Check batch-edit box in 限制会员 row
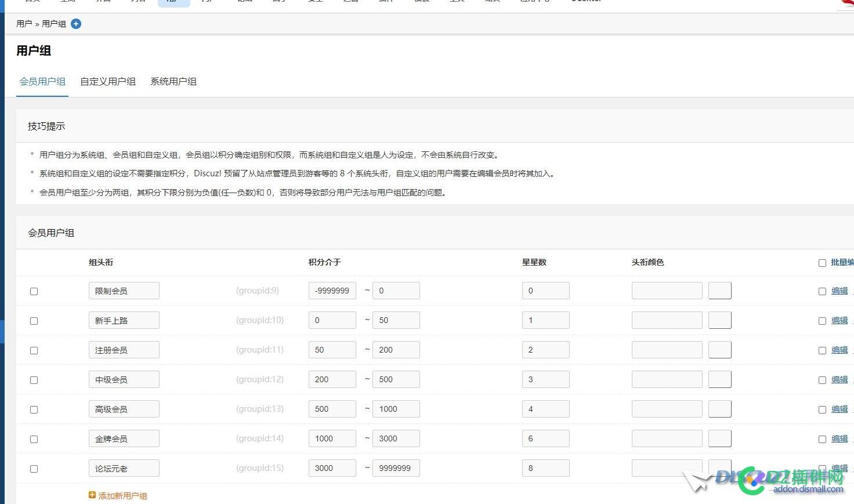854x504 pixels. click(822, 291)
